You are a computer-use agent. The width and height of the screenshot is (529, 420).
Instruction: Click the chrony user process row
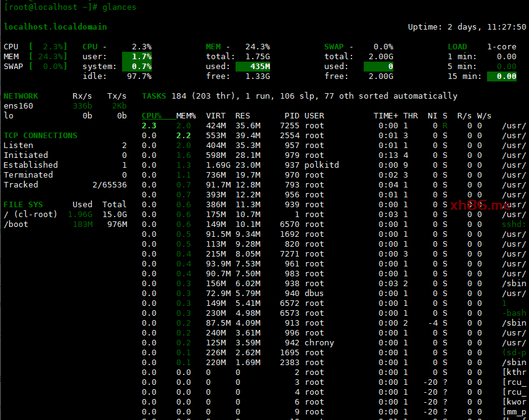(319, 342)
